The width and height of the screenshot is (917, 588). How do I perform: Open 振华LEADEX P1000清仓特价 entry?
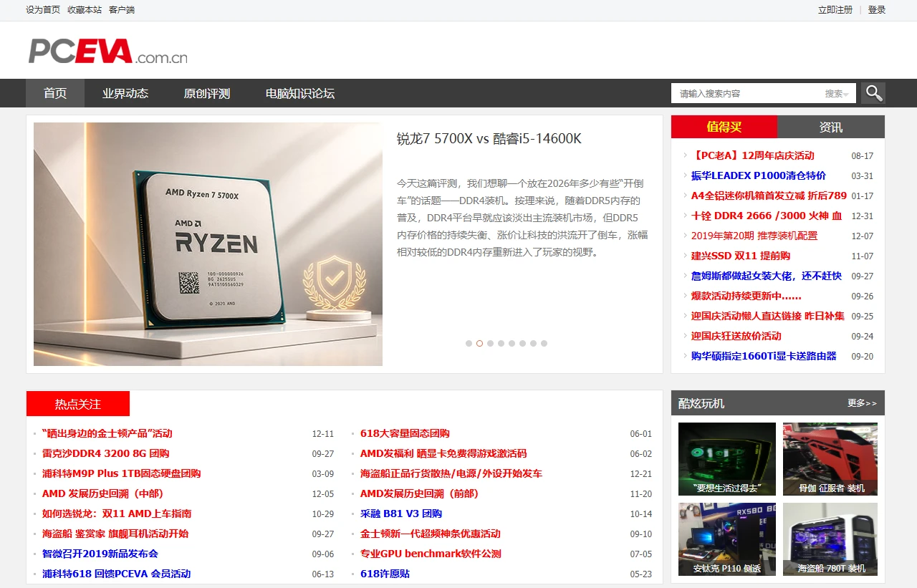759,175
